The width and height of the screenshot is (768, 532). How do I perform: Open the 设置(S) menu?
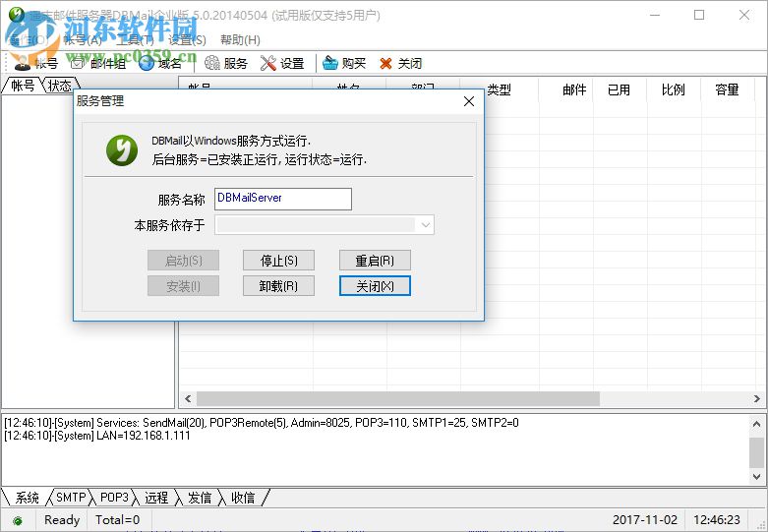(x=187, y=40)
